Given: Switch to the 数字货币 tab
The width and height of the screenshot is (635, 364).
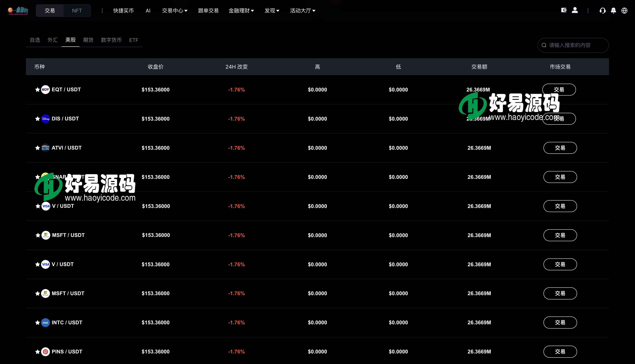Looking at the screenshot, I should coord(111,40).
